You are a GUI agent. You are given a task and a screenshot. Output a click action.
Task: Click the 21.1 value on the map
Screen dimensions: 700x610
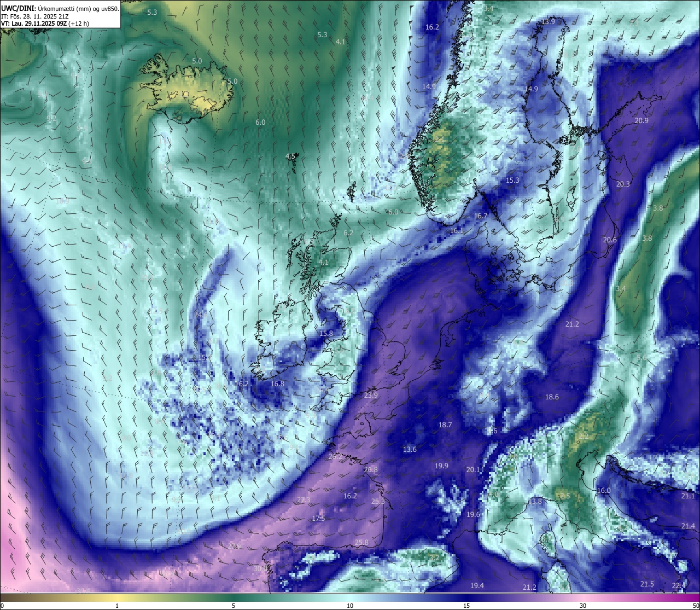[688, 496]
